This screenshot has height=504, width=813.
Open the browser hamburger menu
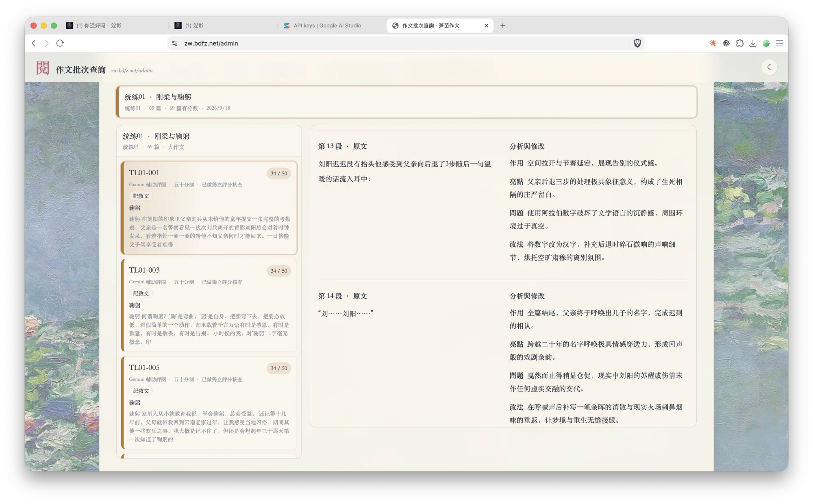click(779, 43)
